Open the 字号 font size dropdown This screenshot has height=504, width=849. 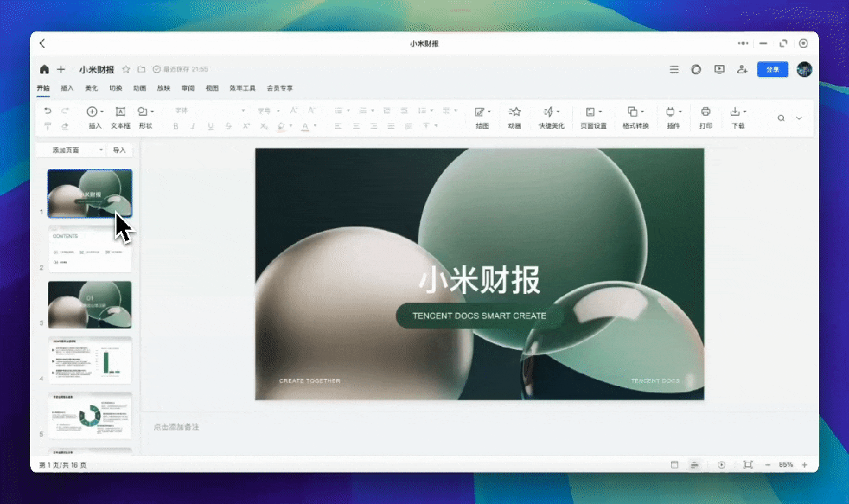[268, 110]
